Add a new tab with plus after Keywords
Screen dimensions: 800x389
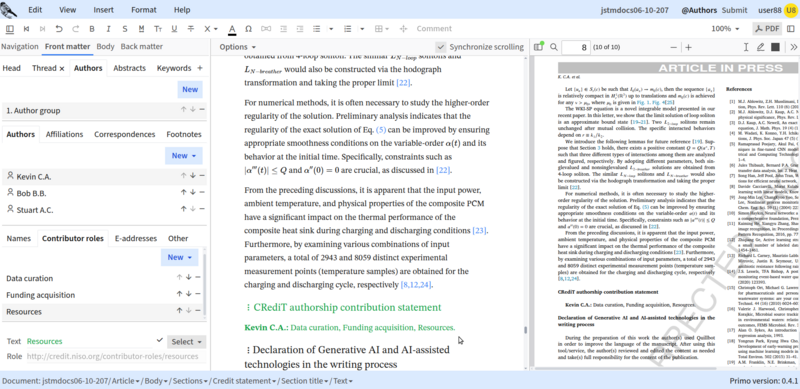tap(200, 68)
